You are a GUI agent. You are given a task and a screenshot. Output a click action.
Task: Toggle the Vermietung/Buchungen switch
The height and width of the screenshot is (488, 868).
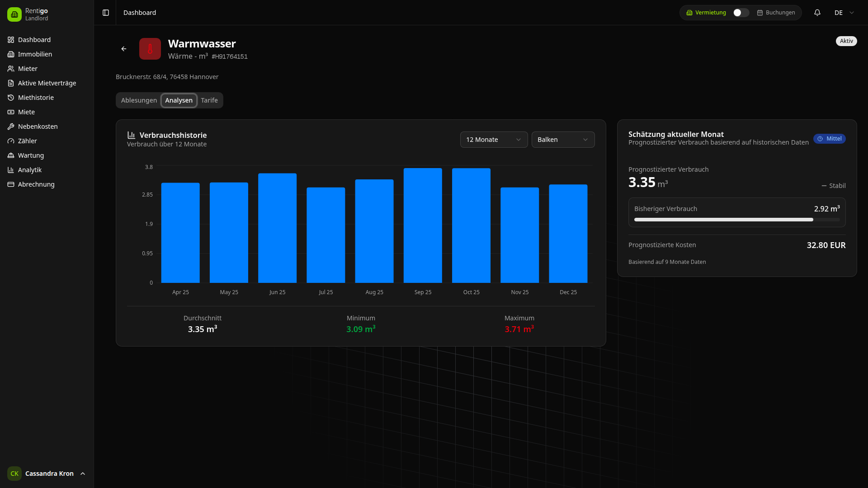point(741,13)
